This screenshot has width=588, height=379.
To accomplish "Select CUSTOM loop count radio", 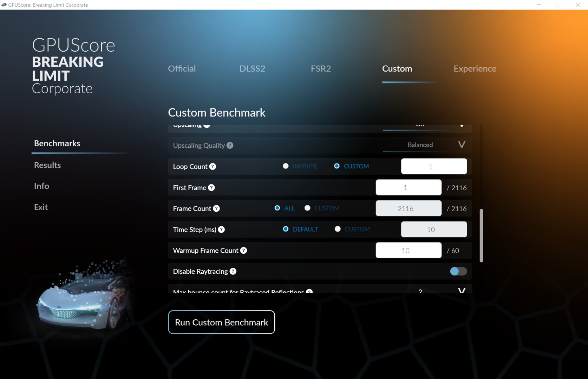I will (x=337, y=166).
